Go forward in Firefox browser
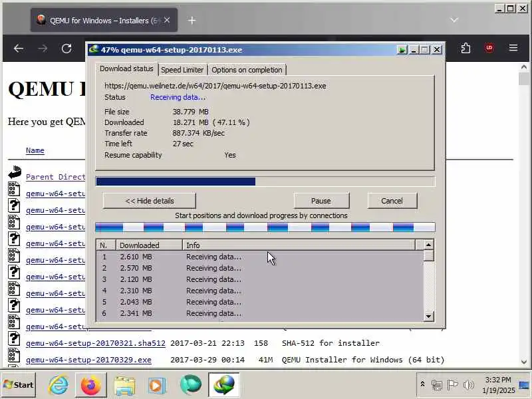The height and width of the screenshot is (399, 532). pyautogui.click(x=43, y=48)
